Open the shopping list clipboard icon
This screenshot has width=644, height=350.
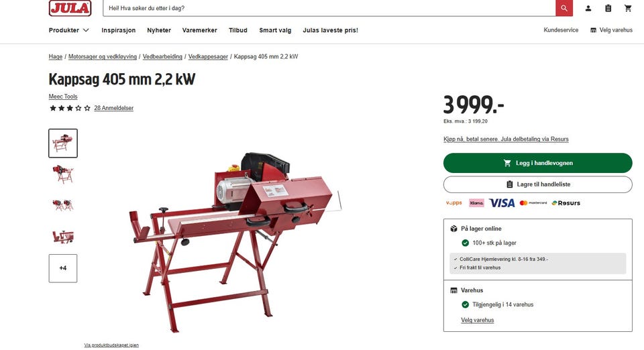[608, 8]
